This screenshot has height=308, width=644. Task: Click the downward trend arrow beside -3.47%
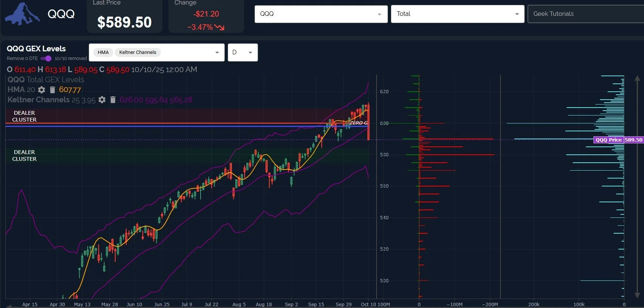[219, 27]
